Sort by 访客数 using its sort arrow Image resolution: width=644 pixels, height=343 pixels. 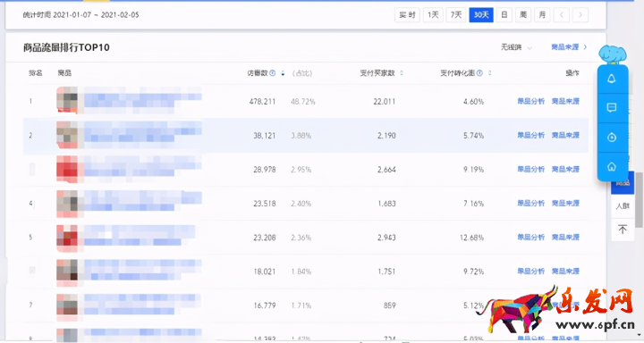point(283,73)
